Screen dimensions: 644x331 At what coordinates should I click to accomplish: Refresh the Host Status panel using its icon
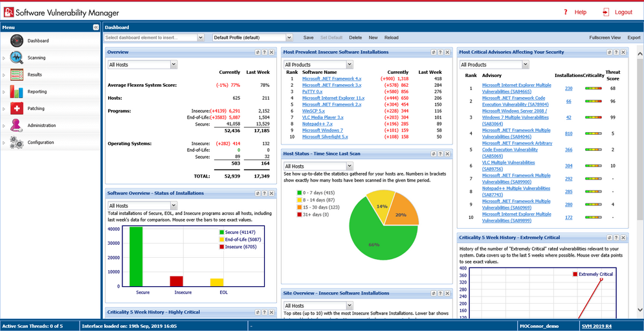click(x=432, y=154)
